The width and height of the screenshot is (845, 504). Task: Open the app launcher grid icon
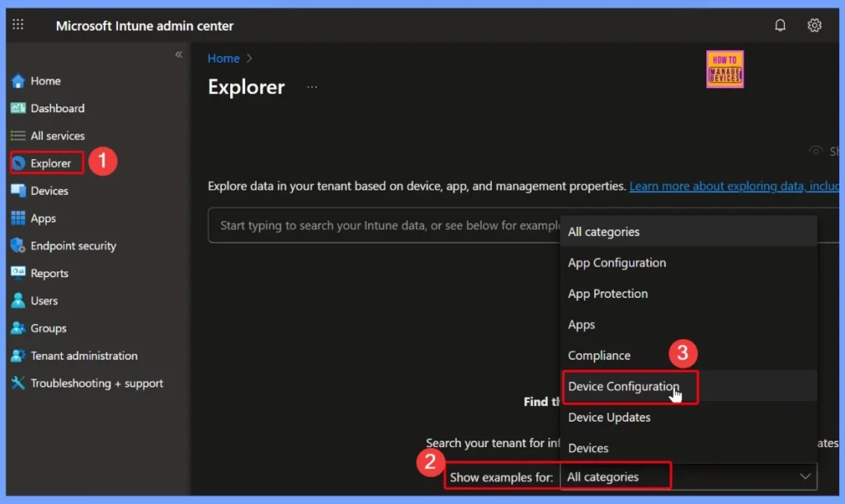click(18, 24)
